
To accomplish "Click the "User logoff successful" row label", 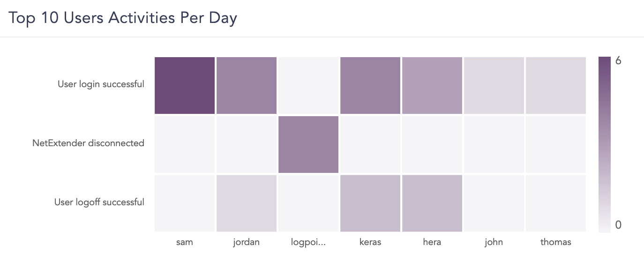I will 99,202.
